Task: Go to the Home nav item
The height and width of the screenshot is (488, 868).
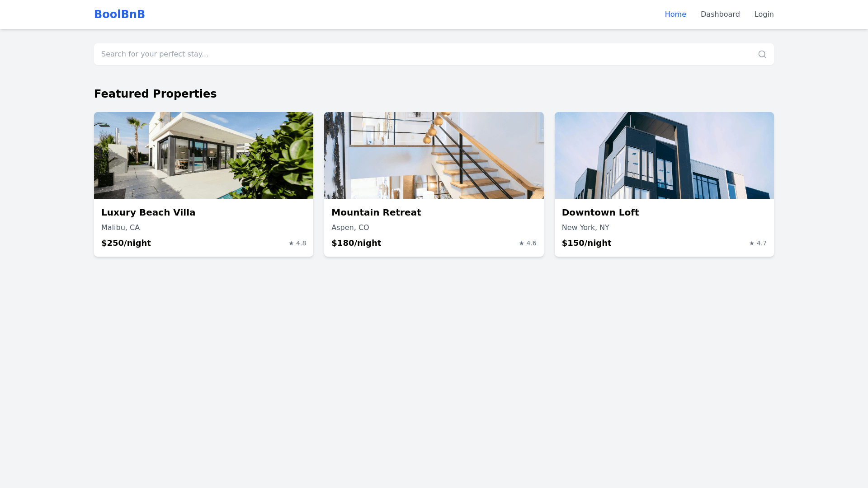Action: pyautogui.click(x=675, y=14)
